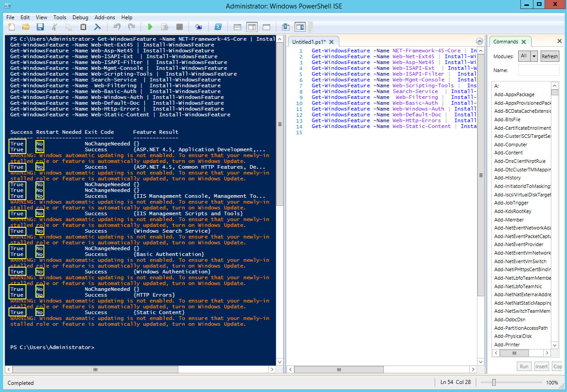567x392 pixels.
Task: Select the Run Selection toolbar icon
Action: [x=165, y=27]
